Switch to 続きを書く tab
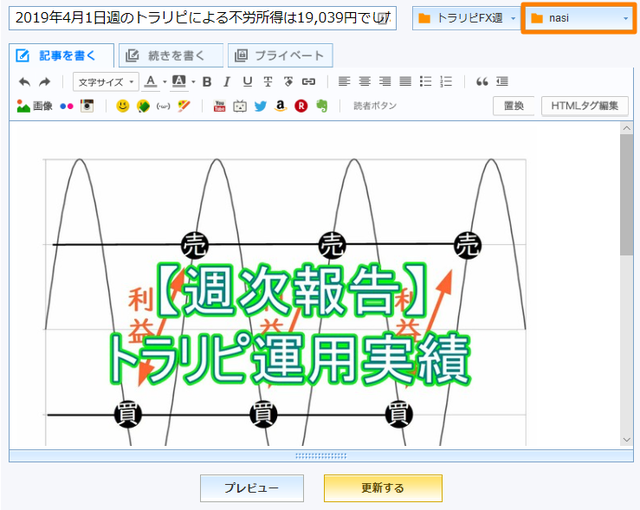640x510 pixels. tap(171, 55)
